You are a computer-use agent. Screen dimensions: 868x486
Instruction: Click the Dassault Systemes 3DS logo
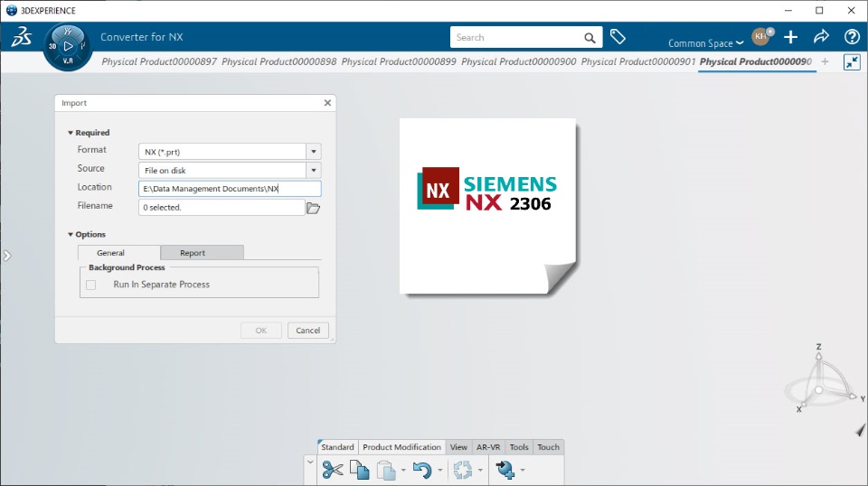pyautogui.click(x=22, y=37)
